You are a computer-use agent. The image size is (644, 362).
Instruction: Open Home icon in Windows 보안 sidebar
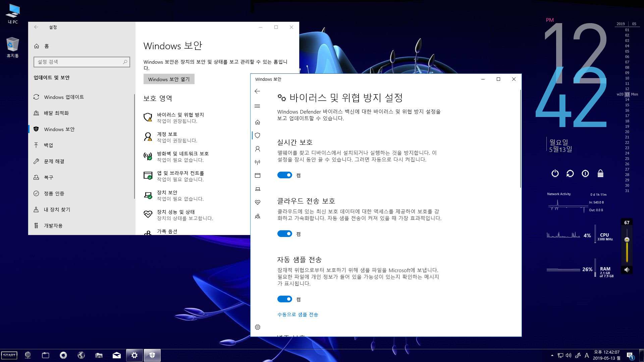pos(258,122)
